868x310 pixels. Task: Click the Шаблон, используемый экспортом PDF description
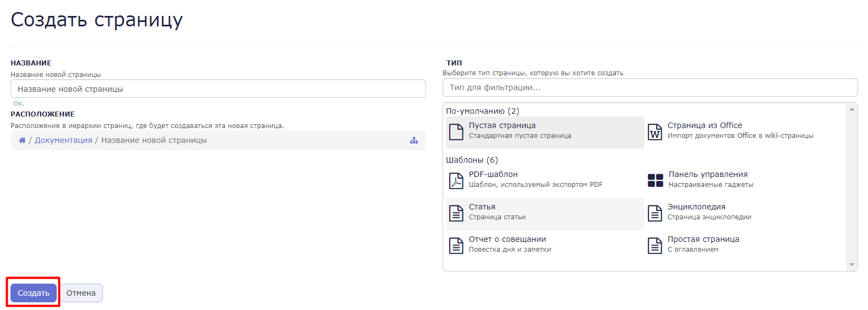[x=536, y=185]
